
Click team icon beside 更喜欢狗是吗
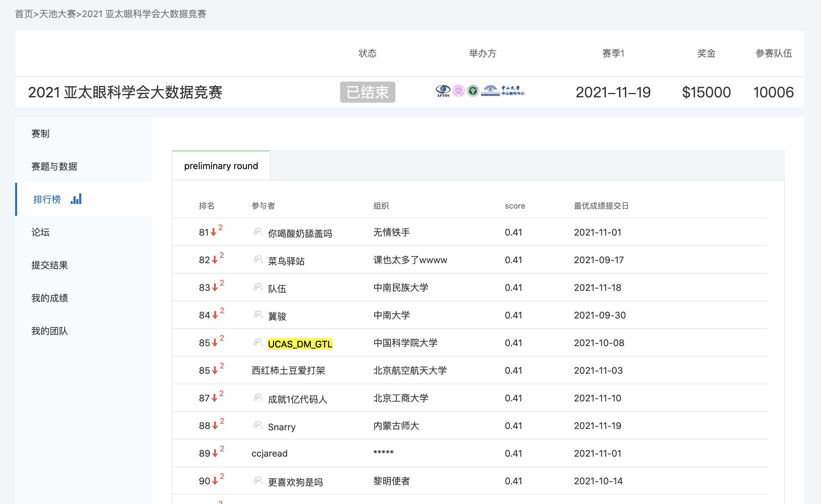pyautogui.click(x=258, y=481)
